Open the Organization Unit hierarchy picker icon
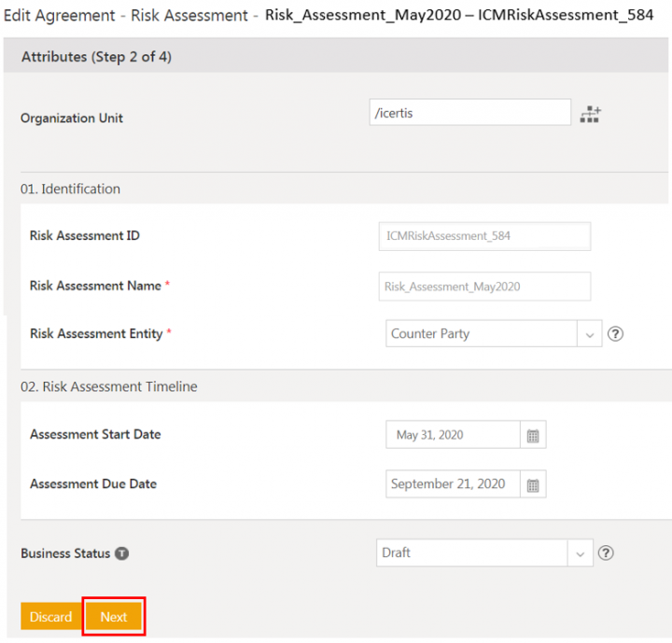The height and width of the screenshot is (643, 672). point(590,115)
